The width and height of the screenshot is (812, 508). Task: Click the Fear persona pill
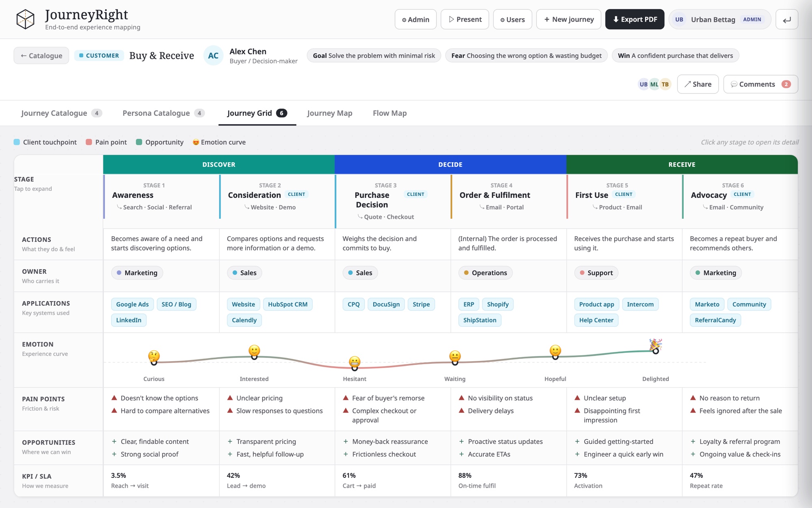526,56
